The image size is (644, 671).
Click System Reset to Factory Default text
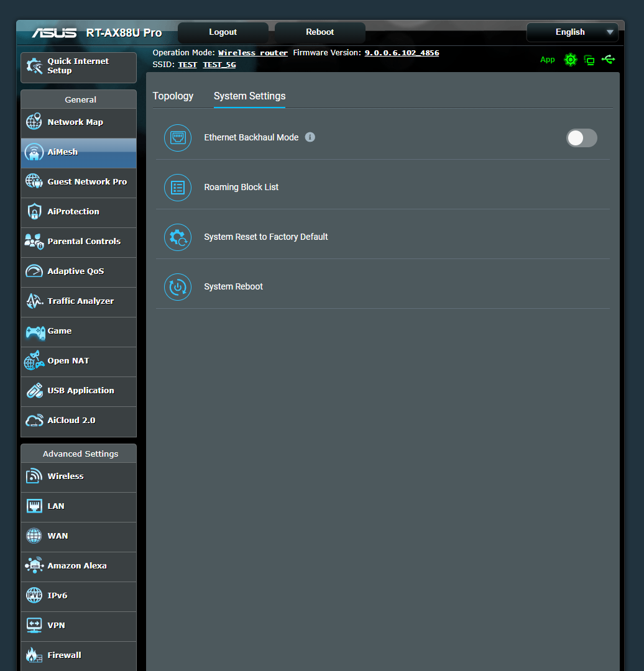tap(266, 237)
